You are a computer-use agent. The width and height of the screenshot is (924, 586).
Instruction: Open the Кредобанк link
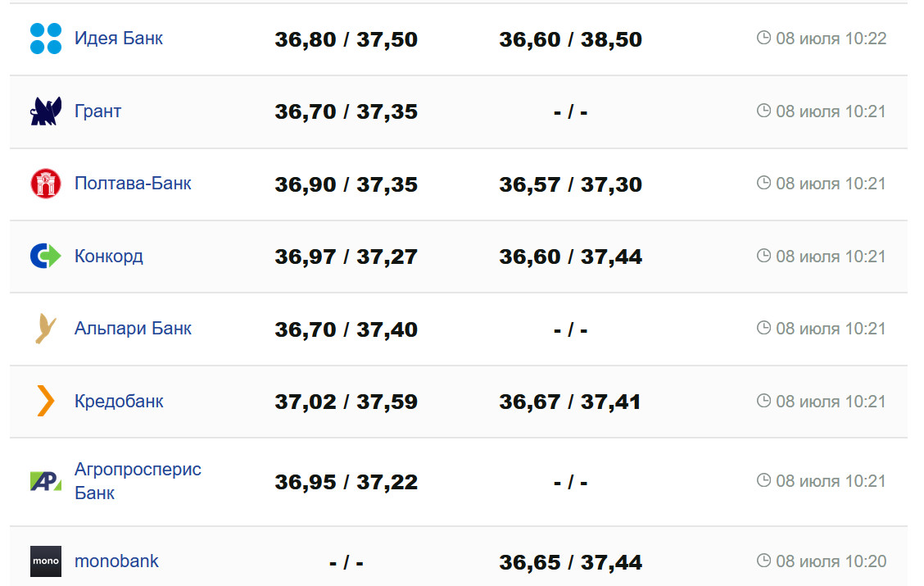tap(119, 402)
